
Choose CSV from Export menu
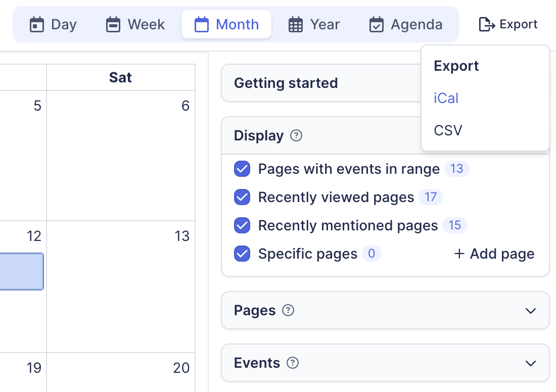point(448,131)
